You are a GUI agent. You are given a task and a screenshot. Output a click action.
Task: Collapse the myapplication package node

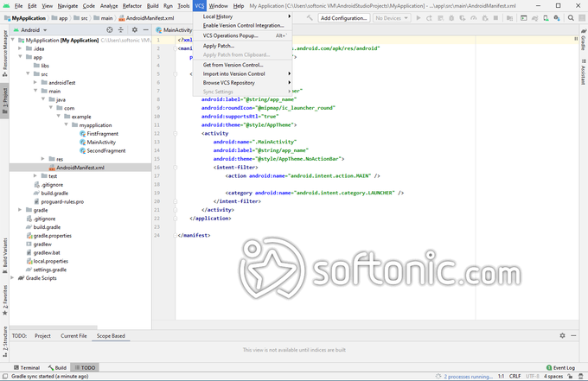(x=66, y=124)
